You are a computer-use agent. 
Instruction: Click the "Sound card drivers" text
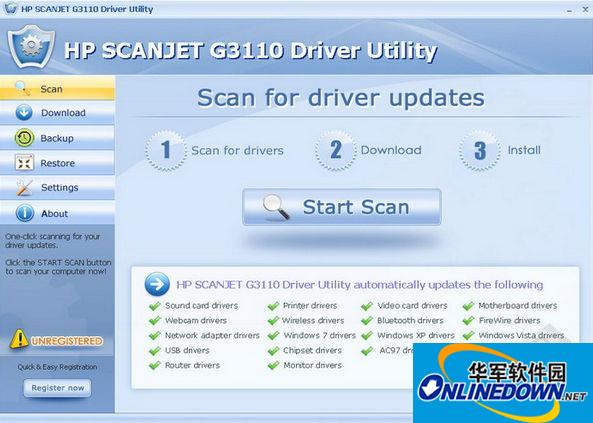pyautogui.click(x=202, y=305)
